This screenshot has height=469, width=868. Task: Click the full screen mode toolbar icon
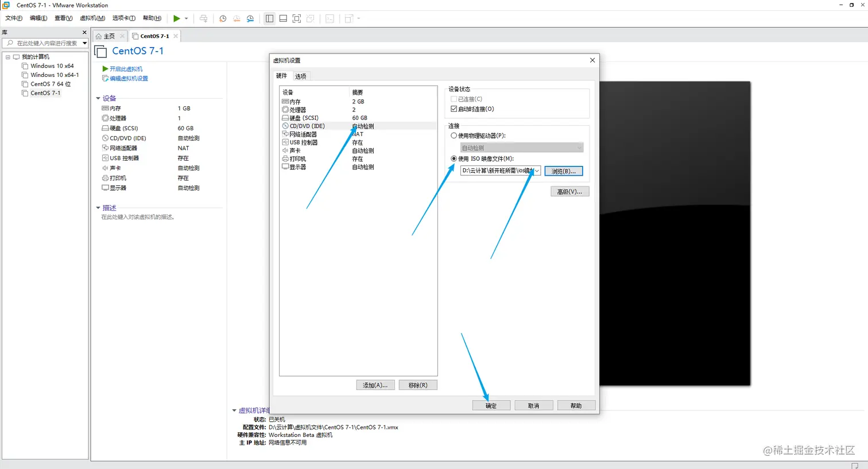coord(297,18)
